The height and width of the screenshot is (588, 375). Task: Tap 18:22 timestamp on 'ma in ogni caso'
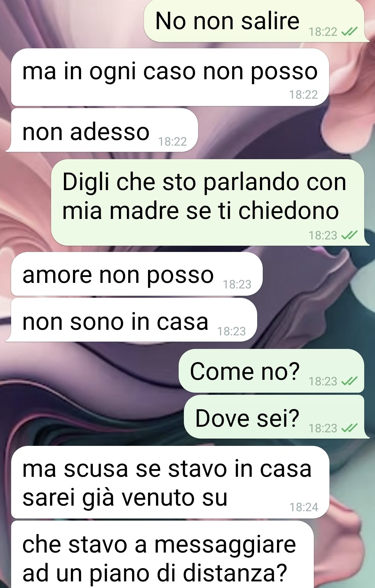click(x=303, y=95)
